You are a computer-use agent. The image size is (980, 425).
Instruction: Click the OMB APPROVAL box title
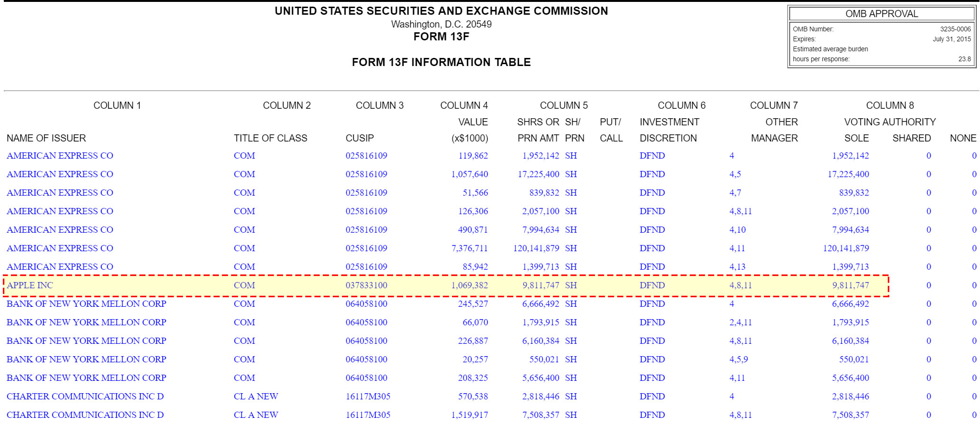(881, 14)
